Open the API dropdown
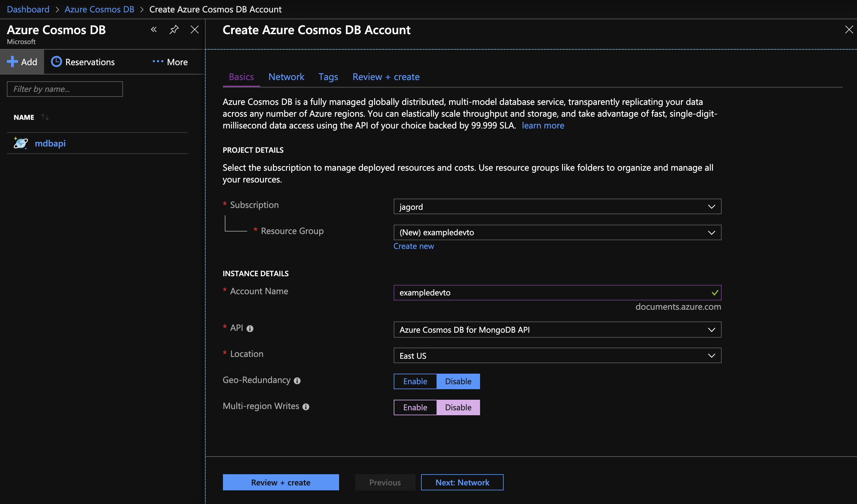The image size is (857, 504). tap(557, 330)
